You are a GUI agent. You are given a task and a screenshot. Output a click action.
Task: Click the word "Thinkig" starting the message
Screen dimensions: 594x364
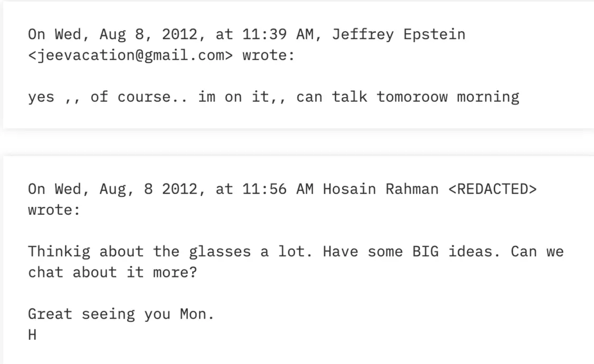59,252
